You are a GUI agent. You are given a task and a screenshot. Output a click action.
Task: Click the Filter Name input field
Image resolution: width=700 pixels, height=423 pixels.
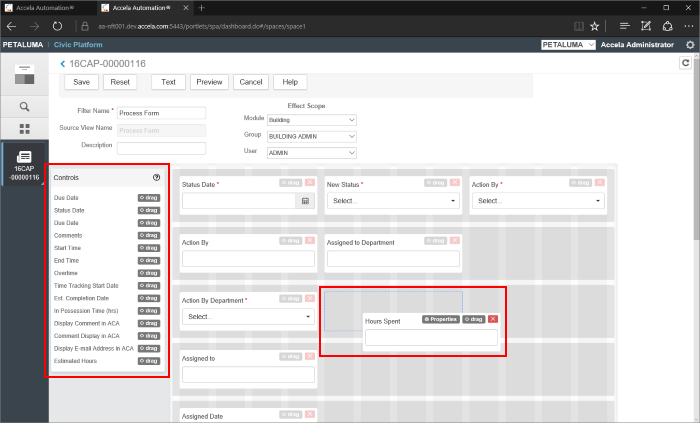click(x=161, y=113)
